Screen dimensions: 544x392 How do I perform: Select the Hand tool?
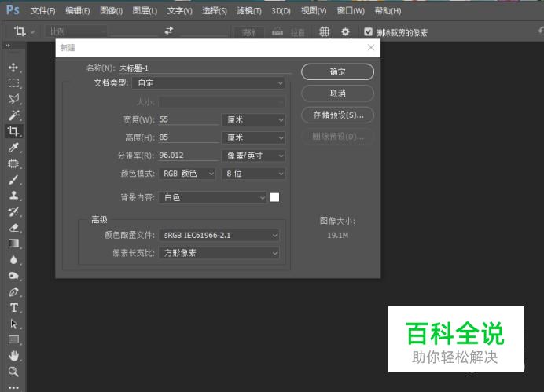[x=13, y=356]
